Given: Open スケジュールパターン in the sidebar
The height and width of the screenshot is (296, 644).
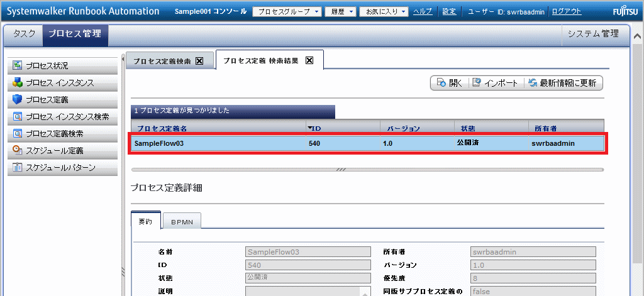Looking at the screenshot, I should (x=62, y=167).
